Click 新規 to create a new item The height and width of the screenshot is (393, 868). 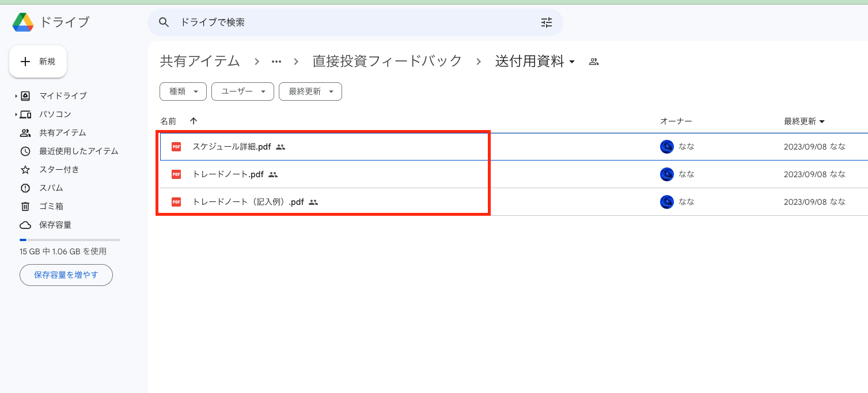pyautogui.click(x=38, y=61)
